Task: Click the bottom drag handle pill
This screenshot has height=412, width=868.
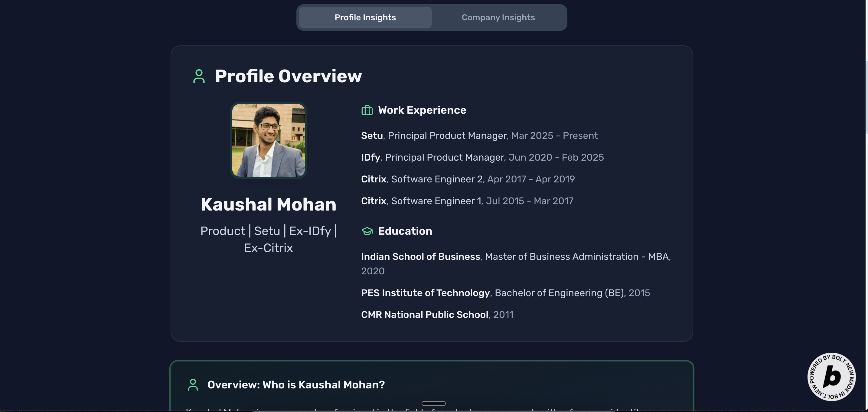Action: (433, 403)
